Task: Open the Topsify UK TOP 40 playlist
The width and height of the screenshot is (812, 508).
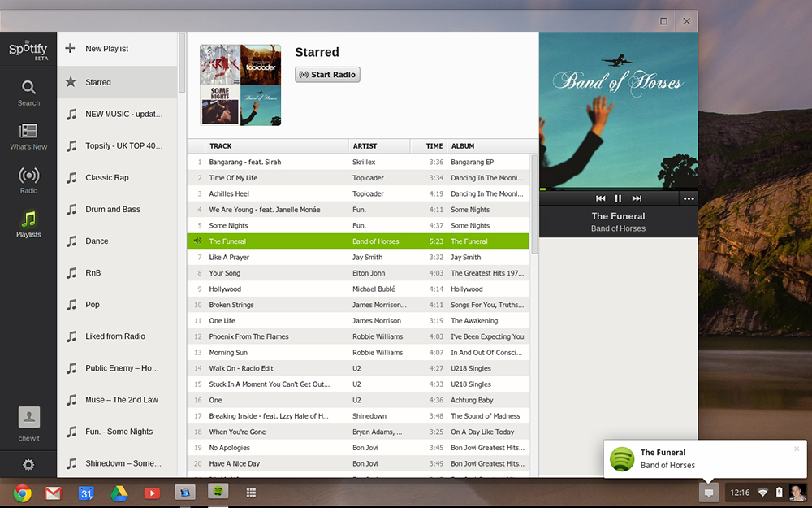Action: click(x=118, y=145)
